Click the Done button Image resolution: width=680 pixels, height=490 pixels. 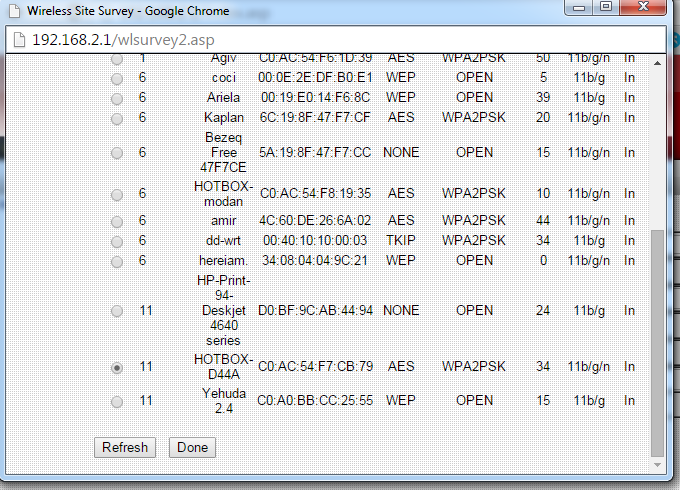(x=192, y=448)
